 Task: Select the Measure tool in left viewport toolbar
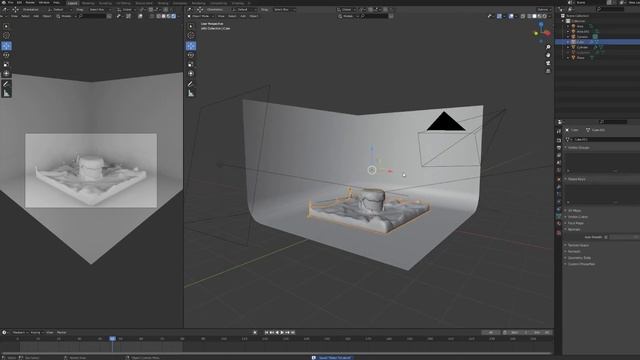pyautogui.click(x=6, y=93)
